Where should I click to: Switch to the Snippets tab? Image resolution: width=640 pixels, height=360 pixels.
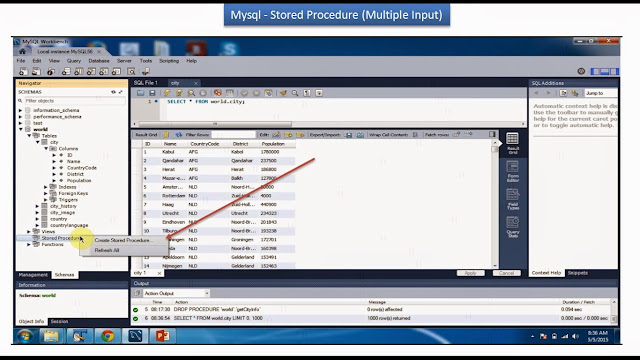coord(578,273)
